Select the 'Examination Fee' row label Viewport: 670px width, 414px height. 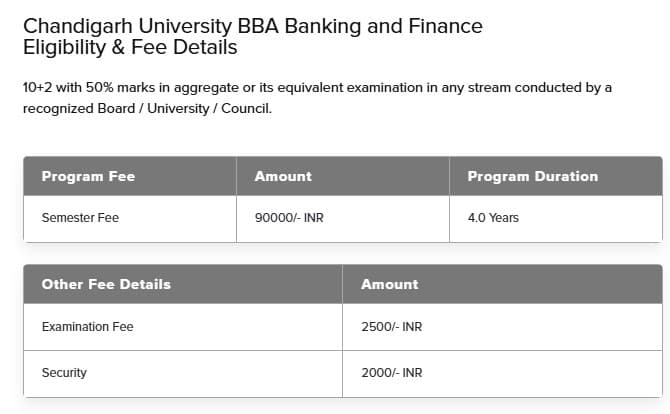click(x=87, y=327)
